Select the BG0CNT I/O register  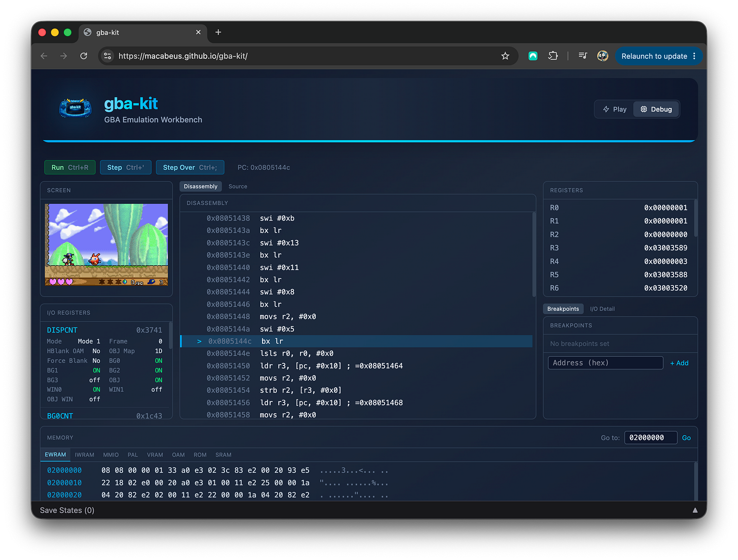click(x=105, y=416)
